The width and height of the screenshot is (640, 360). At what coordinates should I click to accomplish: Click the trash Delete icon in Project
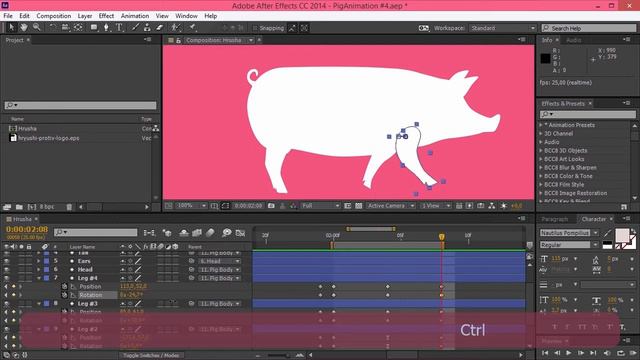69,207
